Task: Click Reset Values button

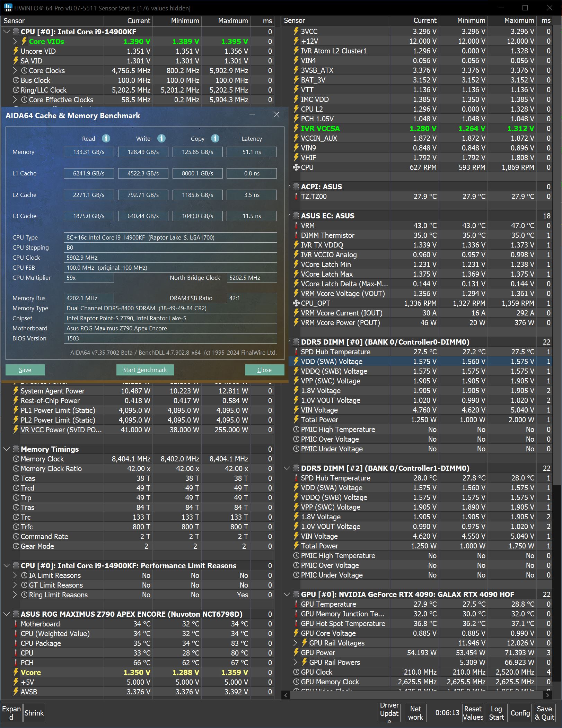Action: pos(473,713)
